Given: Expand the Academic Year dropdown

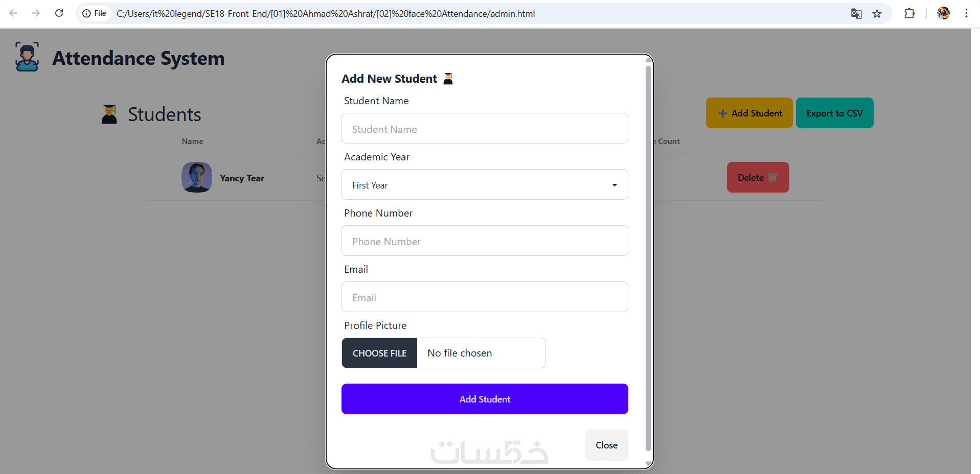Looking at the screenshot, I should tap(484, 184).
